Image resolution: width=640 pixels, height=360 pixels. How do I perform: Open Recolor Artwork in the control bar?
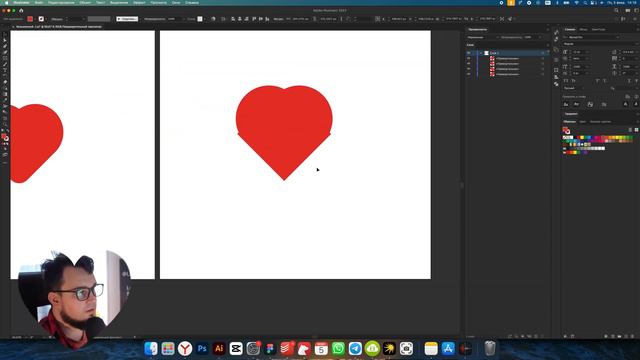pyautogui.click(x=213, y=19)
